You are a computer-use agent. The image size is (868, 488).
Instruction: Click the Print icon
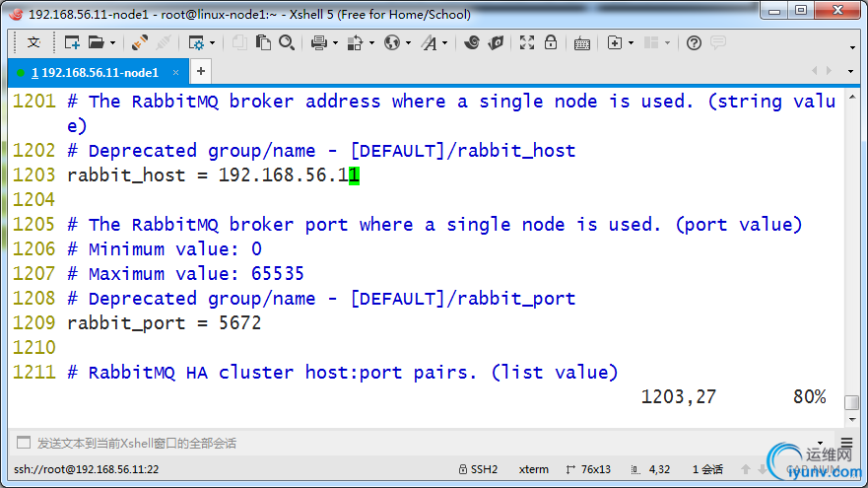point(319,42)
